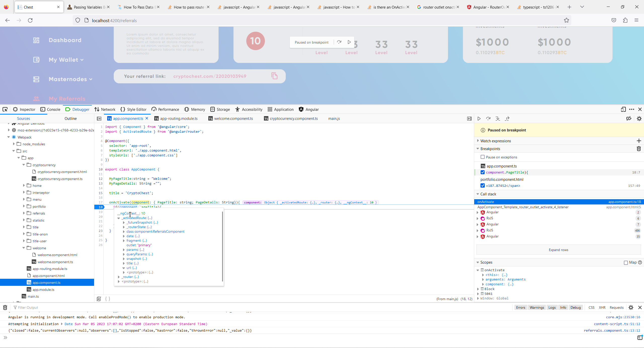Click the element picker icon in devtools
The image size is (644, 348).
tap(5, 109)
